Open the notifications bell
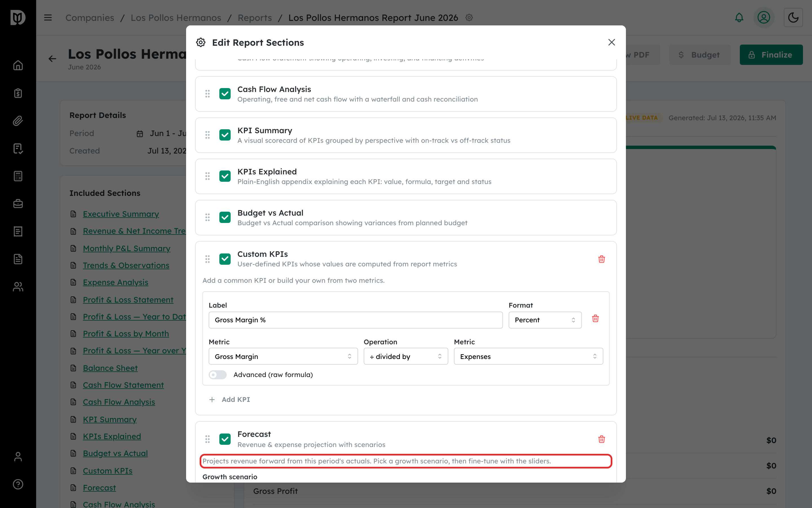The height and width of the screenshot is (508, 812). 739,17
